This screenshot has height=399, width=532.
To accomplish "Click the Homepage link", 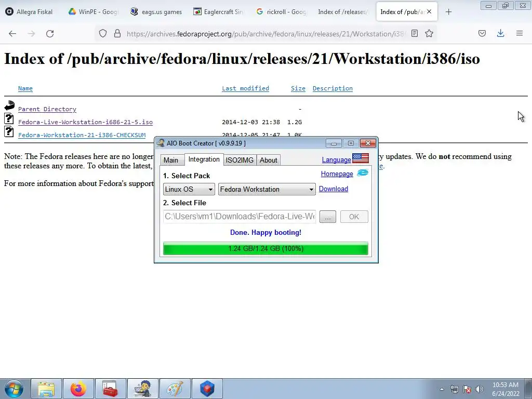I will (337, 174).
